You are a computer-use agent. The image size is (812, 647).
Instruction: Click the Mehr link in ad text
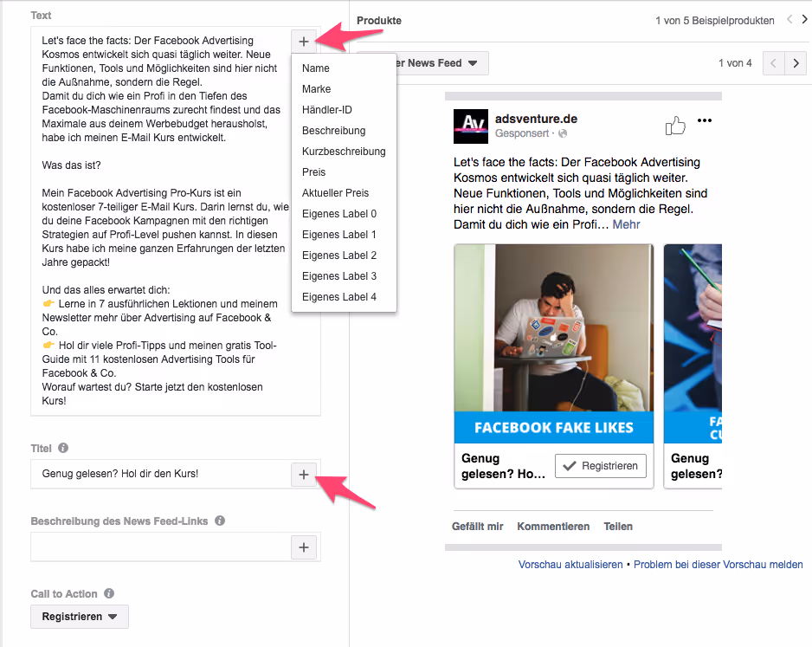click(626, 224)
